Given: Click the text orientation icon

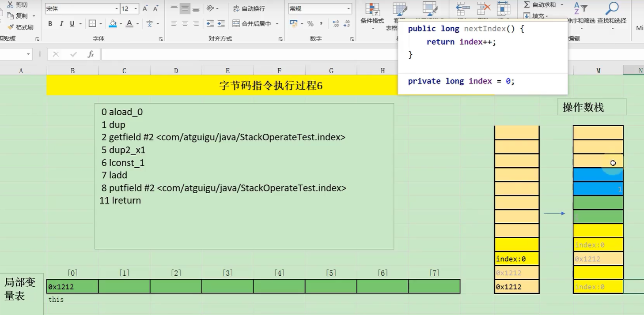Looking at the screenshot, I should 210,8.
